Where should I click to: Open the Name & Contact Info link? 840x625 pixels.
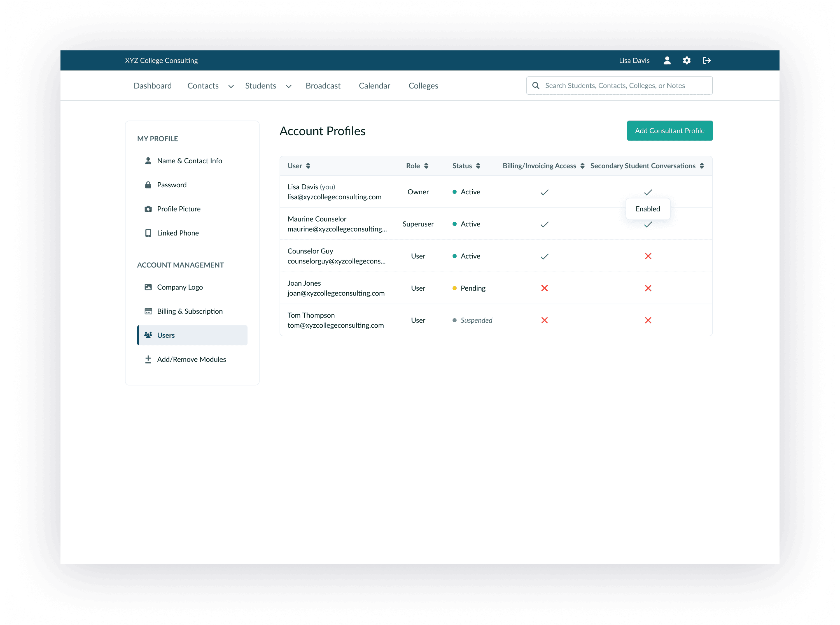190,161
